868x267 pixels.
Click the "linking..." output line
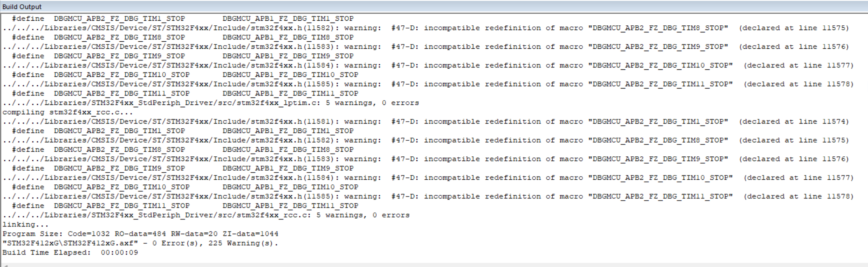(25, 225)
